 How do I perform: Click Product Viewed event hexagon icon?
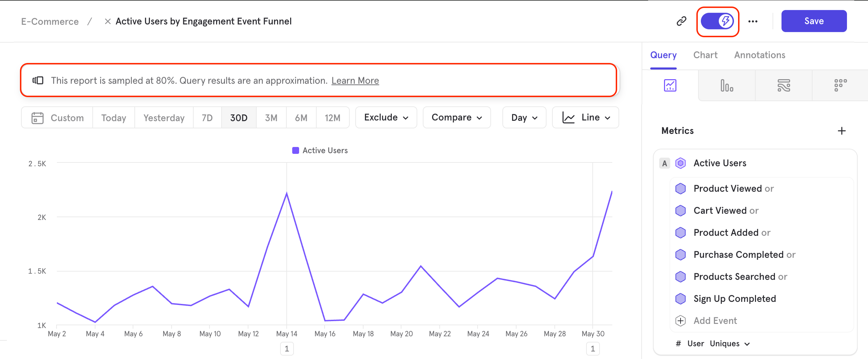tap(680, 189)
